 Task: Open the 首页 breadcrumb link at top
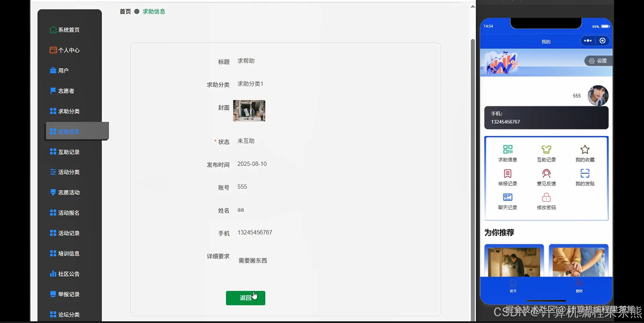pyautogui.click(x=125, y=11)
